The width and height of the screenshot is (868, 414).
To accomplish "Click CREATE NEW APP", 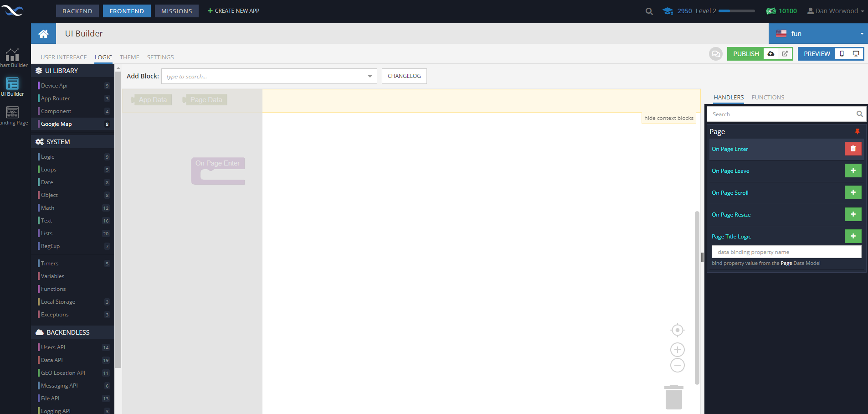I will 233,11.
